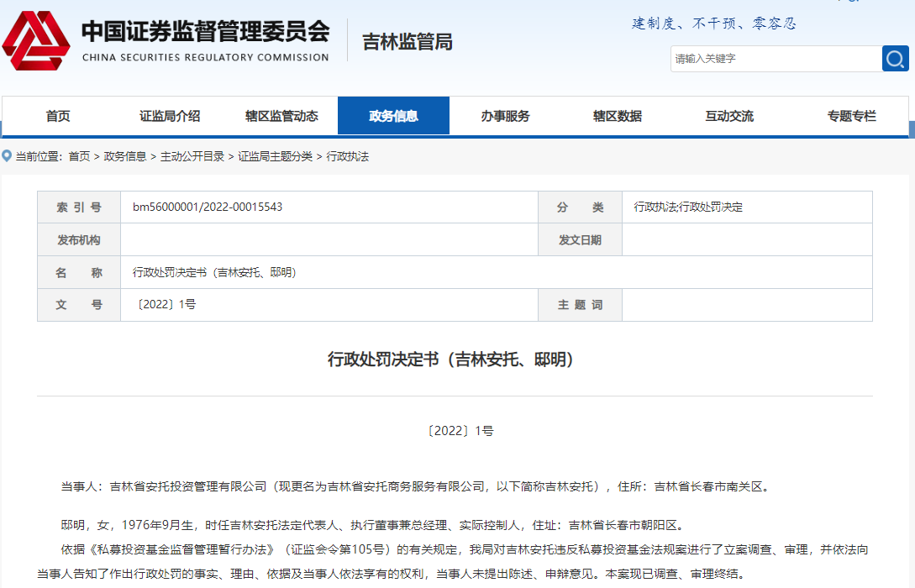Follow the 主动公开目录 breadcrumb link
The height and width of the screenshot is (588, 915).
(x=192, y=157)
